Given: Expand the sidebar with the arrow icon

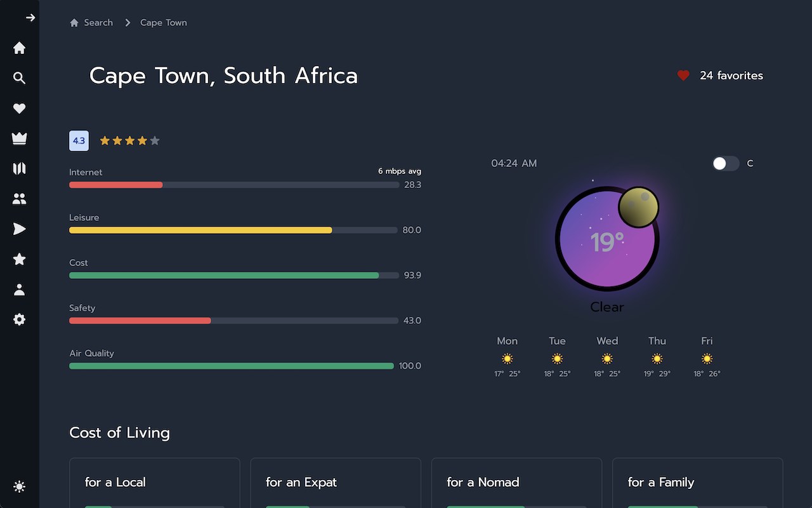Looking at the screenshot, I should click(x=30, y=18).
